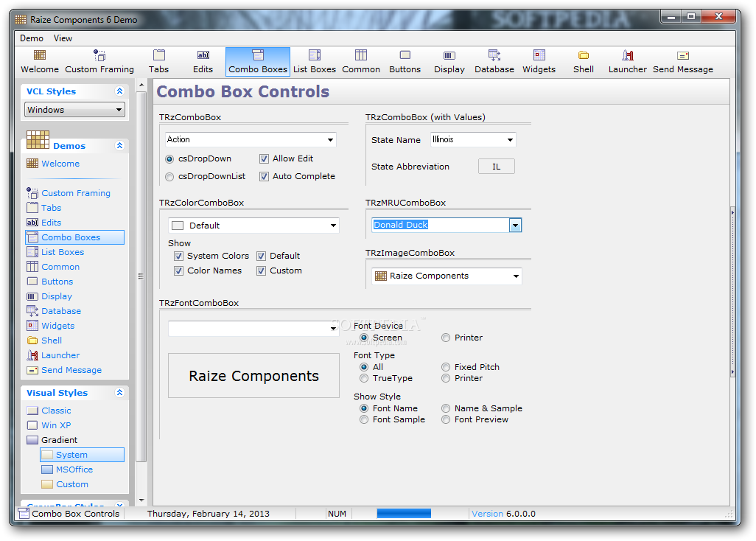This screenshot has height=541, width=756.
Task: Click the Edits icon in sidebar
Action: [x=32, y=223]
